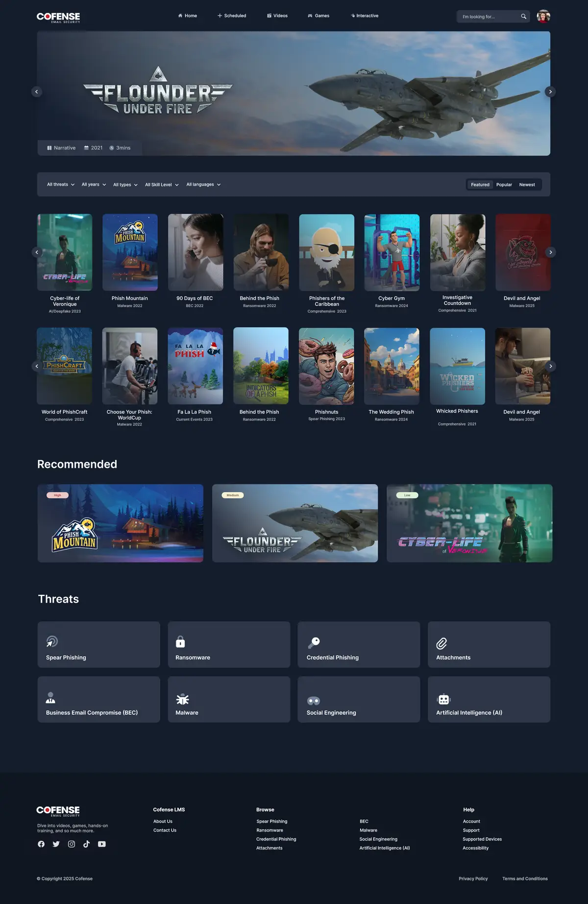The image size is (588, 904).
Task: Click the Credential Phishing key icon
Action: (314, 642)
